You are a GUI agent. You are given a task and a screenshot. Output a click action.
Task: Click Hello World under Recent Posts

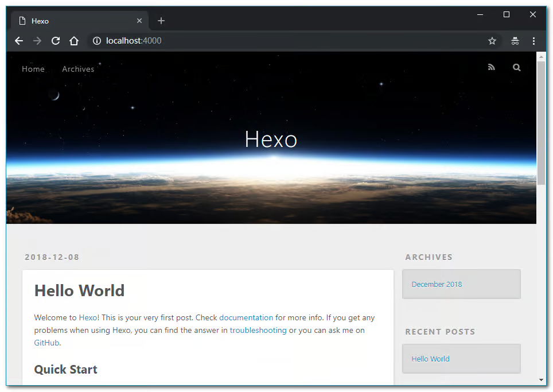(430, 359)
